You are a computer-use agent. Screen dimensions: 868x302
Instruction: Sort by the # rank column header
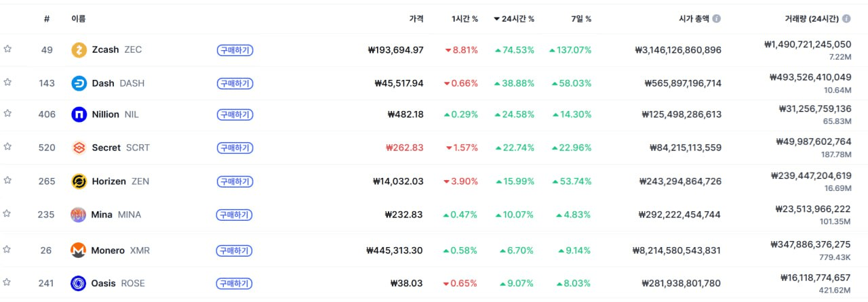tap(46, 19)
